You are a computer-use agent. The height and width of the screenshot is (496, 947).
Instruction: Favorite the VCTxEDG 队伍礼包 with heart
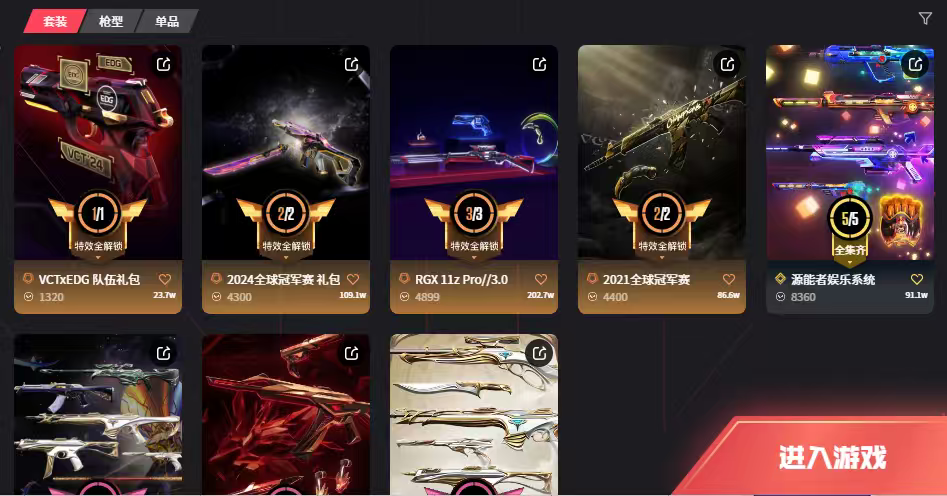pos(165,279)
